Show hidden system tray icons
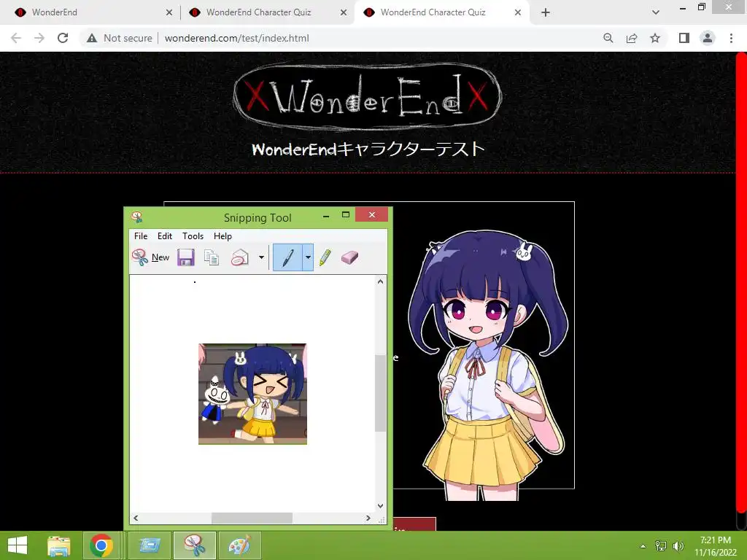 coord(643,546)
